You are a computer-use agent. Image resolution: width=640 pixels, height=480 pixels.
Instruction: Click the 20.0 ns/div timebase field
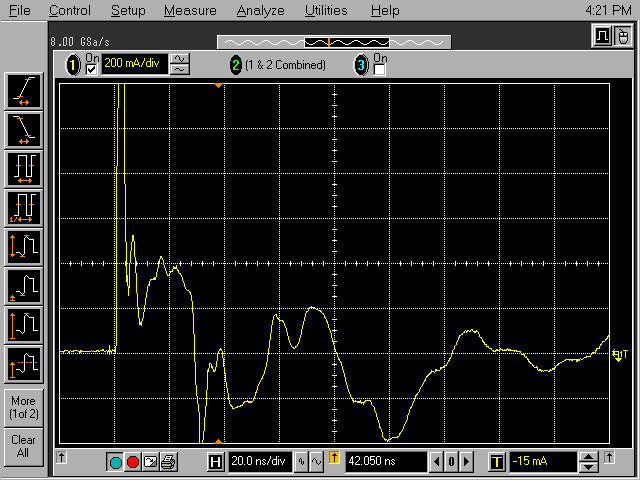(x=260, y=462)
